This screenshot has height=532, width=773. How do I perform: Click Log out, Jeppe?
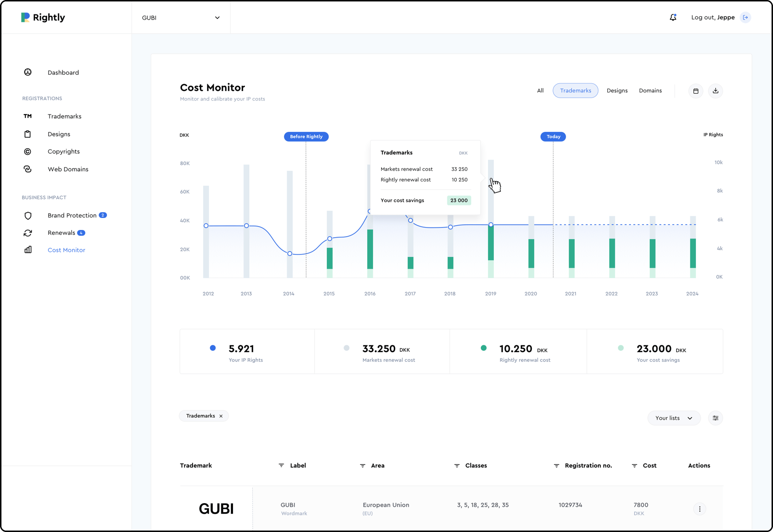(x=713, y=17)
